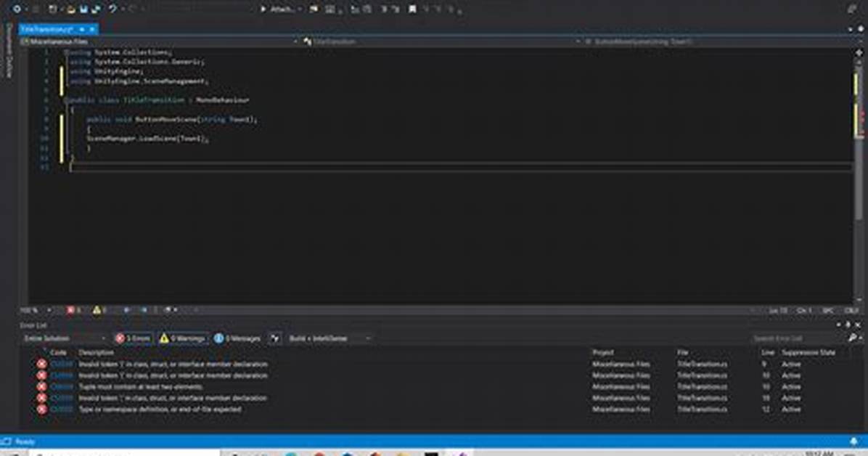Start debugging with the Attach play button
Viewport: 868px width, 456px height.
click(x=277, y=9)
